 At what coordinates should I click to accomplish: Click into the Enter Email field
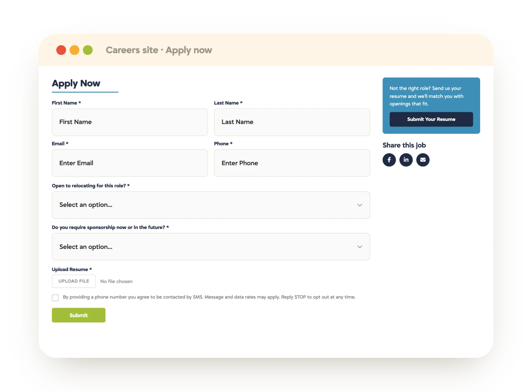(130, 163)
